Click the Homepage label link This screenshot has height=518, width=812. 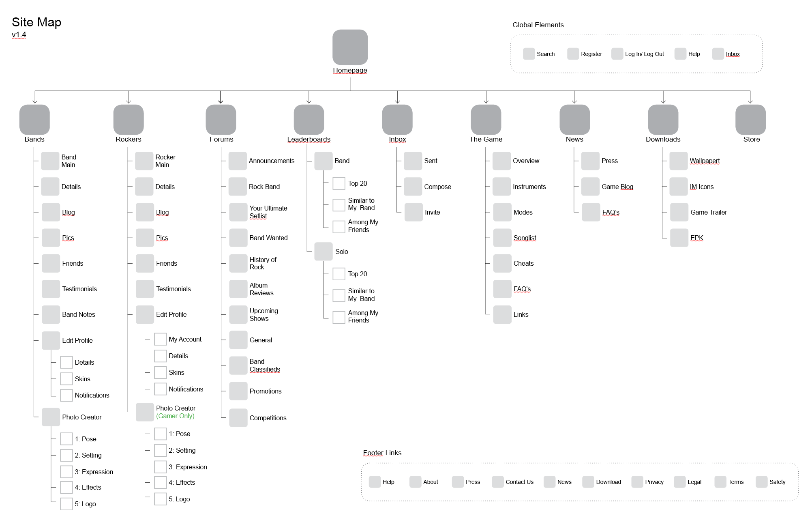click(350, 70)
